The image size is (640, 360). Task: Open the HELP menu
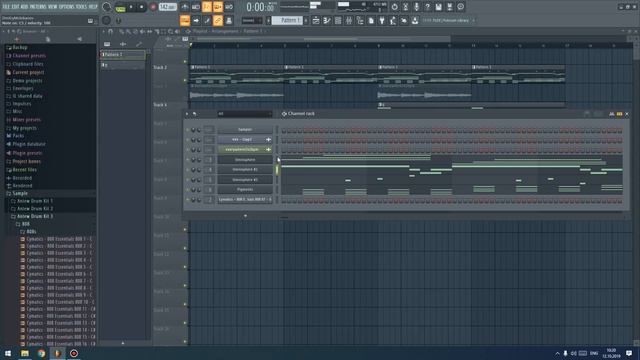coord(93,7)
